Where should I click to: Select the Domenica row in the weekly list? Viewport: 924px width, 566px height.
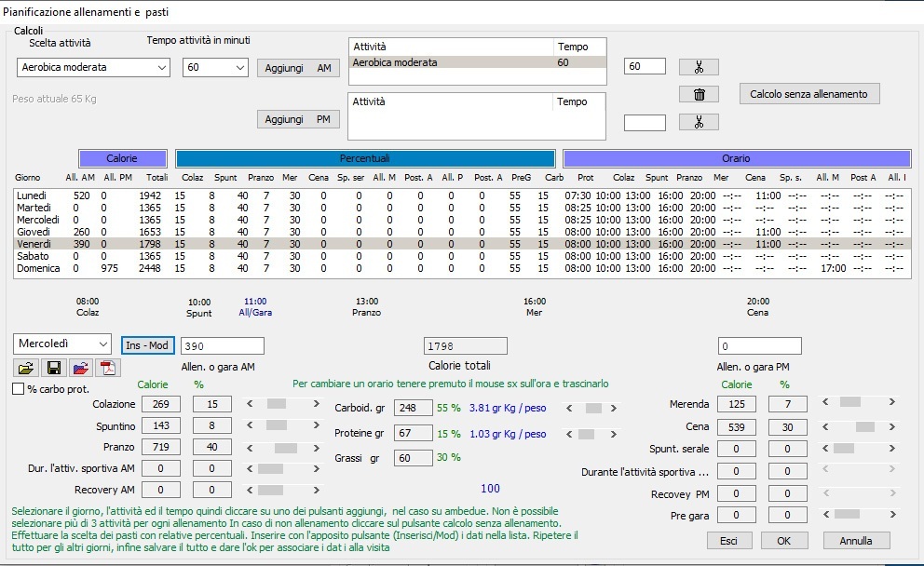coord(462,268)
